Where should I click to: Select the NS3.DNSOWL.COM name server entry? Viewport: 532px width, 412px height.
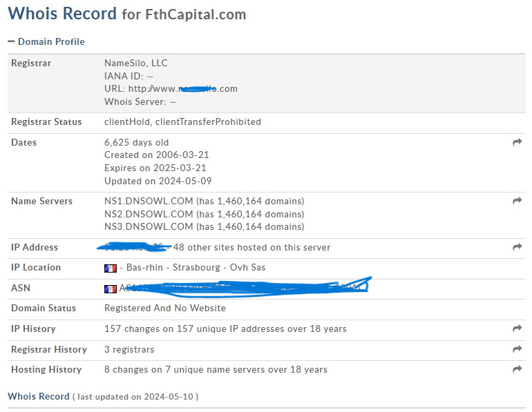149,226
